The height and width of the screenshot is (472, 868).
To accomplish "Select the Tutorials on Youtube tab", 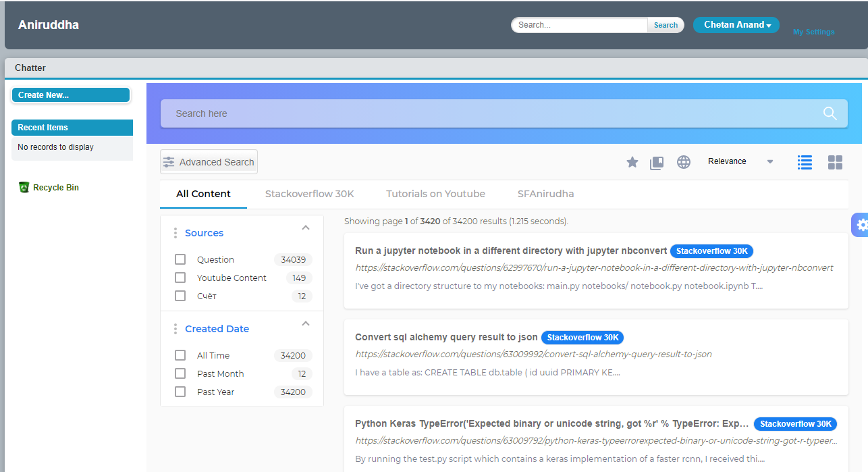I will [435, 194].
